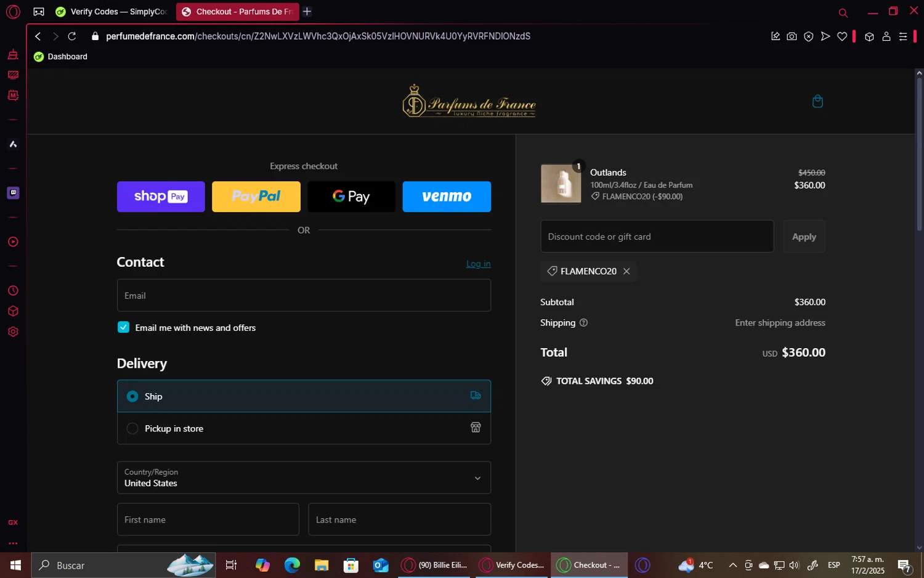
Task: Open the shipping truck icon on Ship row
Action: click(x=476, y=396)
